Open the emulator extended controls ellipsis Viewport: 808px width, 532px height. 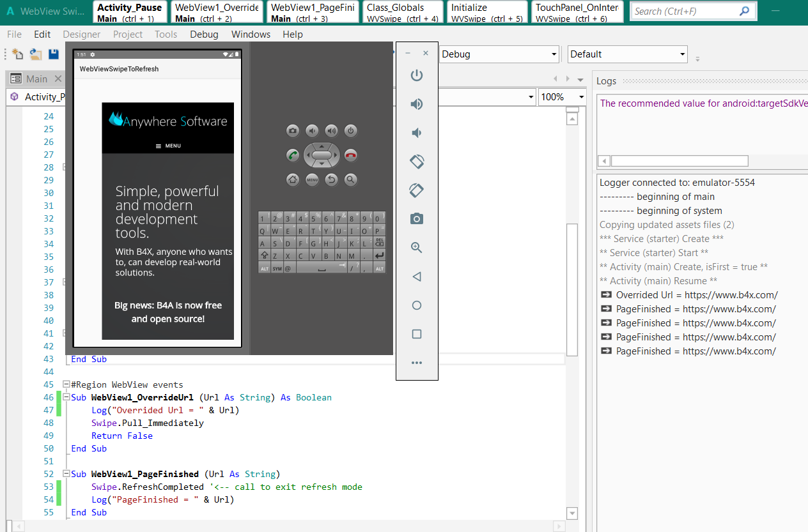click(x=417, y=363)
